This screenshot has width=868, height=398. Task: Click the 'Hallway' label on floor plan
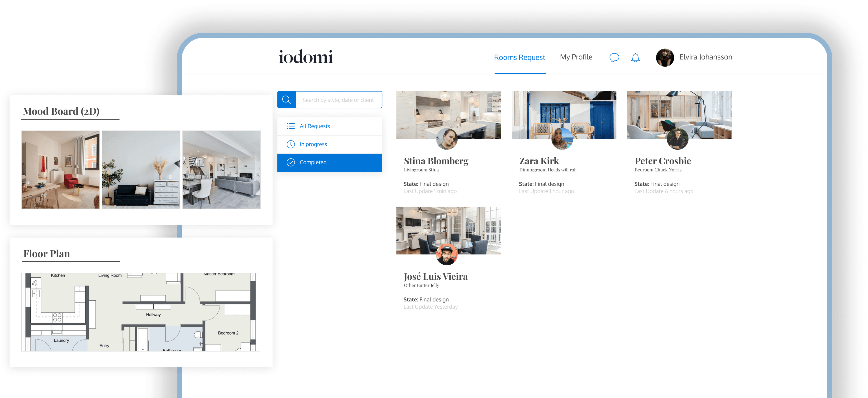[x=153, y=315]
